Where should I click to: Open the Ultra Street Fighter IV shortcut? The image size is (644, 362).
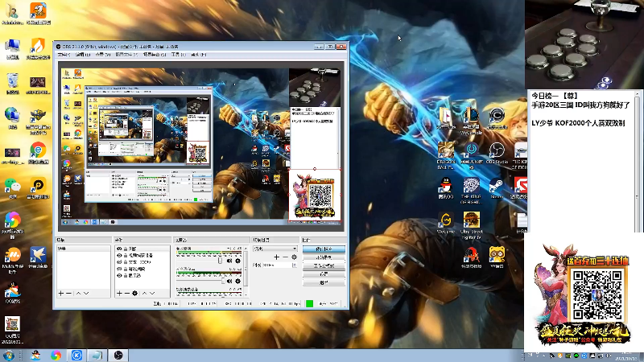(x=471, y=226)
